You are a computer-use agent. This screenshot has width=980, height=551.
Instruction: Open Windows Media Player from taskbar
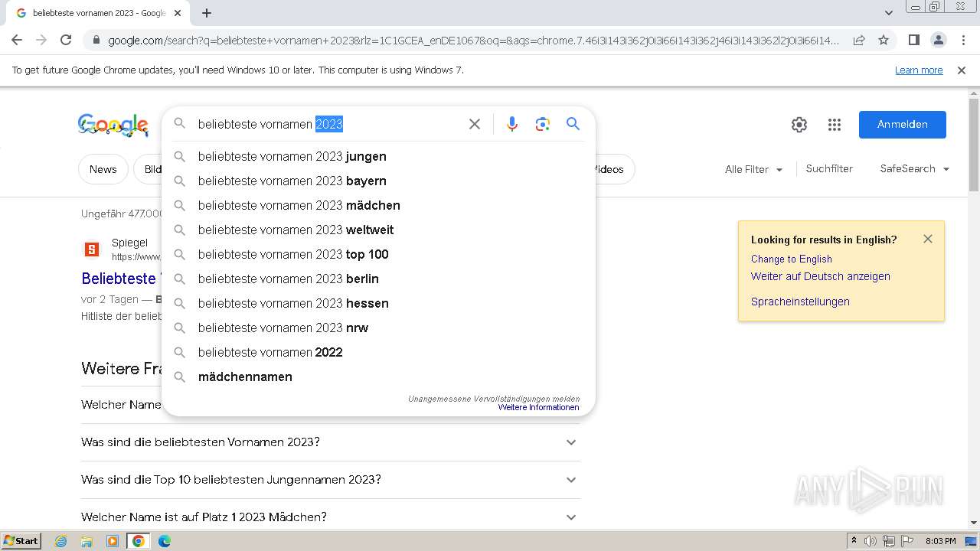coord(113,541)
